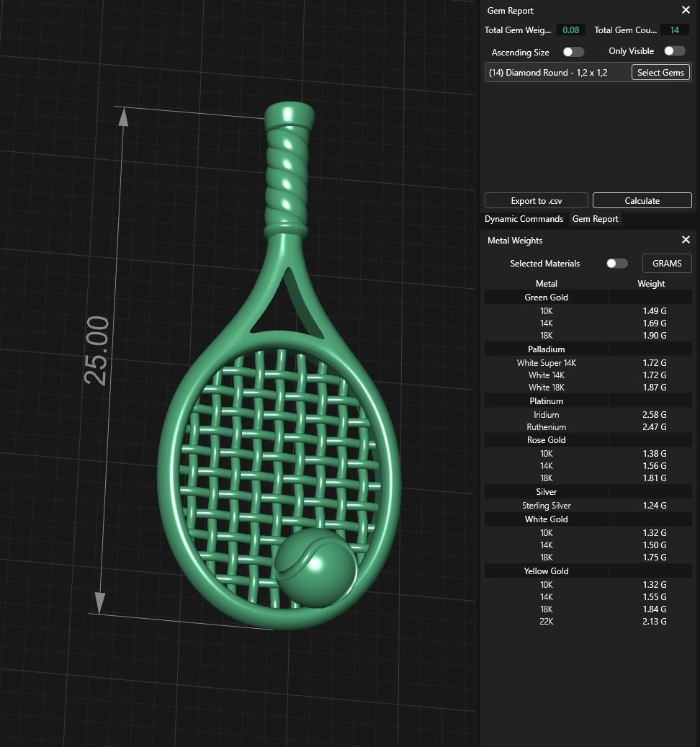
Task: Select the Palladium White 14K row
Action: click(x=588, y=375)
